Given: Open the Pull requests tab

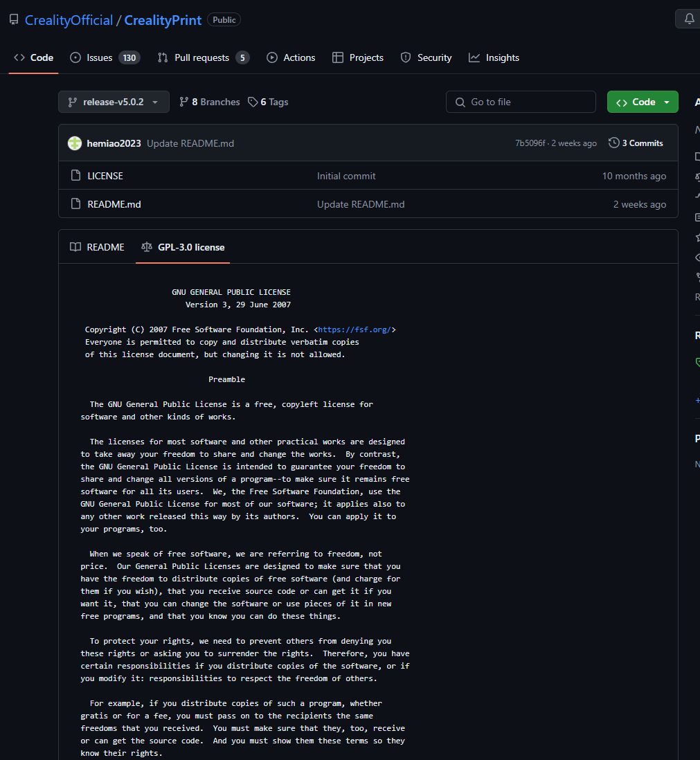Looking at the screenshot, I should tap(204, 57).
